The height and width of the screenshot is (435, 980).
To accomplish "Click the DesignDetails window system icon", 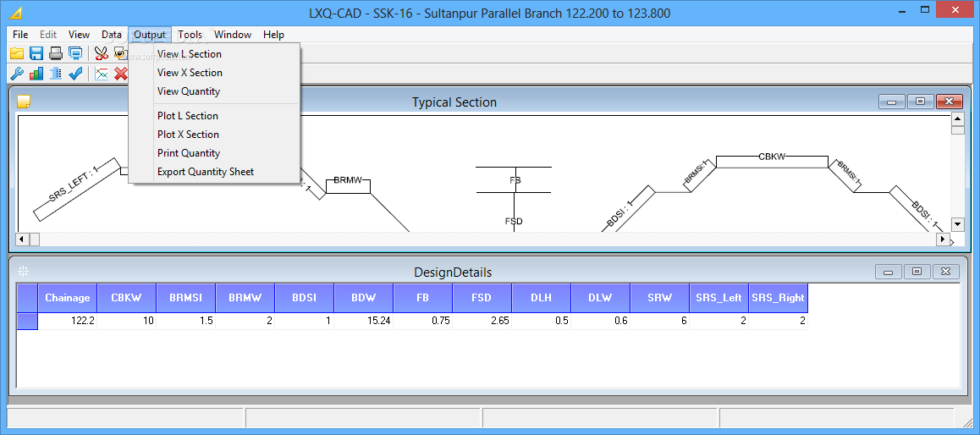I will 24,272.
